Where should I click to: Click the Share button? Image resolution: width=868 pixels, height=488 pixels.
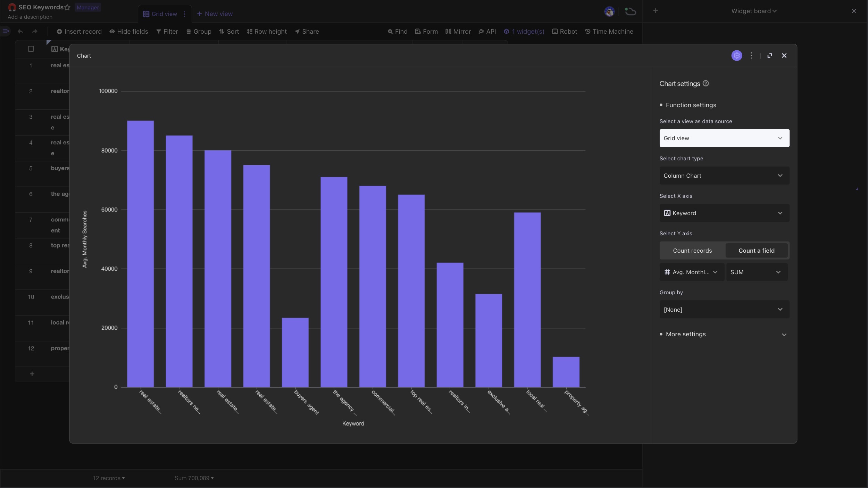pos(307,32)
